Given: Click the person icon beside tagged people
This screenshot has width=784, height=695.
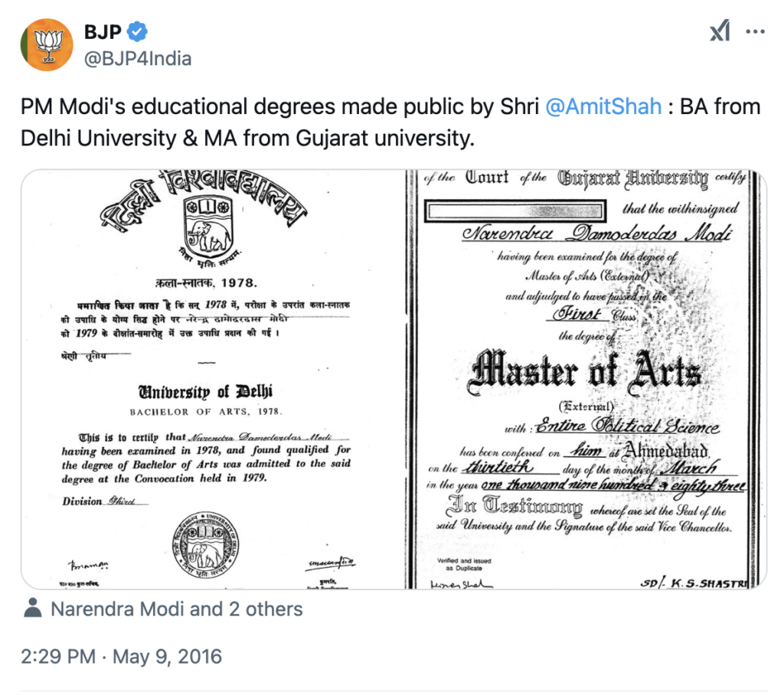Looking at the screenshot, I should point(32,609).
